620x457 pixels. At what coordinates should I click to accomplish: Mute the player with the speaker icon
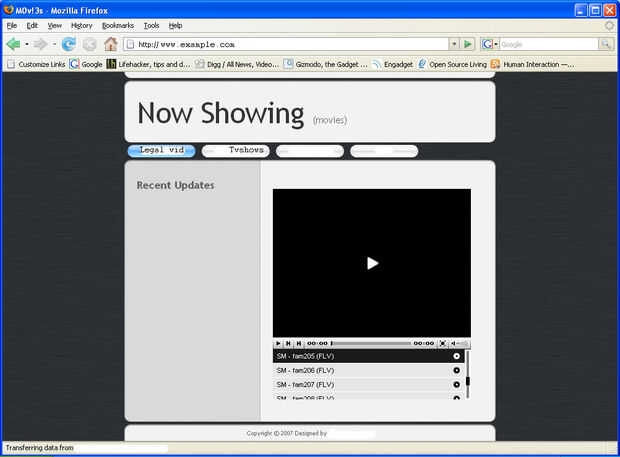coord(453,344)
